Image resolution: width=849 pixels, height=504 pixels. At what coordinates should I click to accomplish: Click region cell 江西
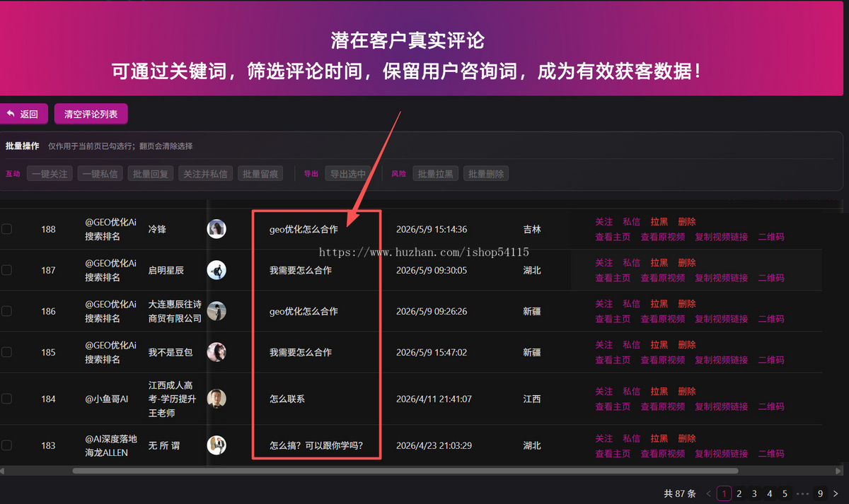[x=532, y=399]
